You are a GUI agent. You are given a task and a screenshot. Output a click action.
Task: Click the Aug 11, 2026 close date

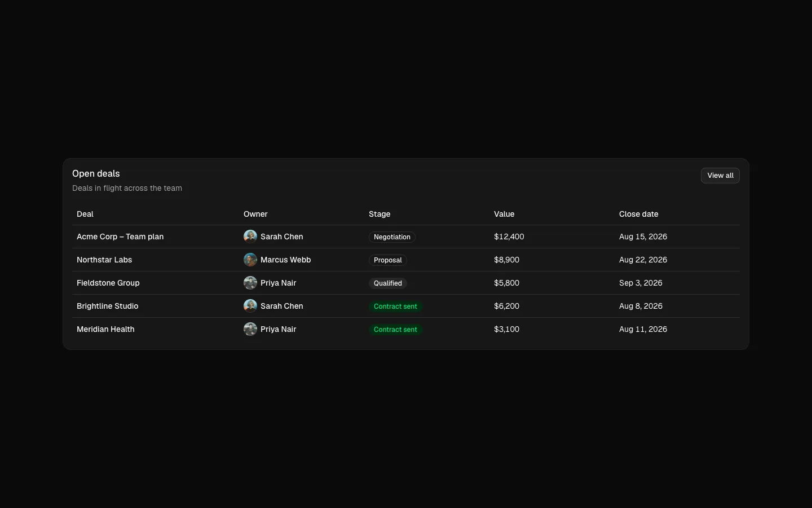click(x=643, y=329)
